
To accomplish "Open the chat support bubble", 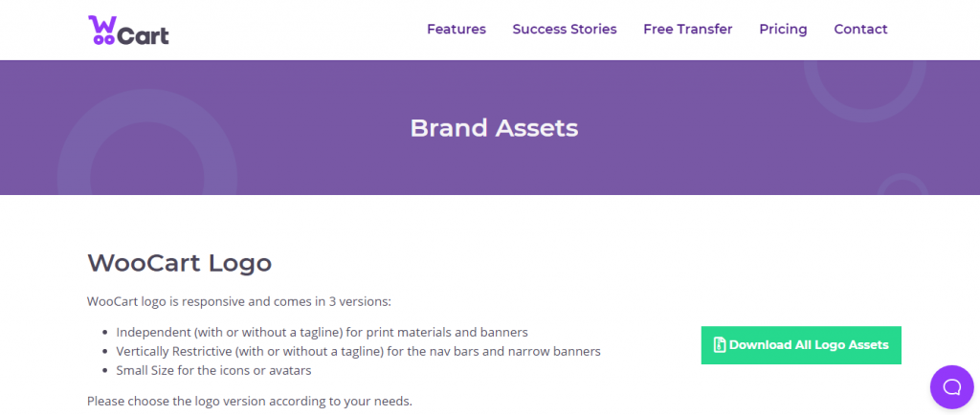I will coord(952,387).
